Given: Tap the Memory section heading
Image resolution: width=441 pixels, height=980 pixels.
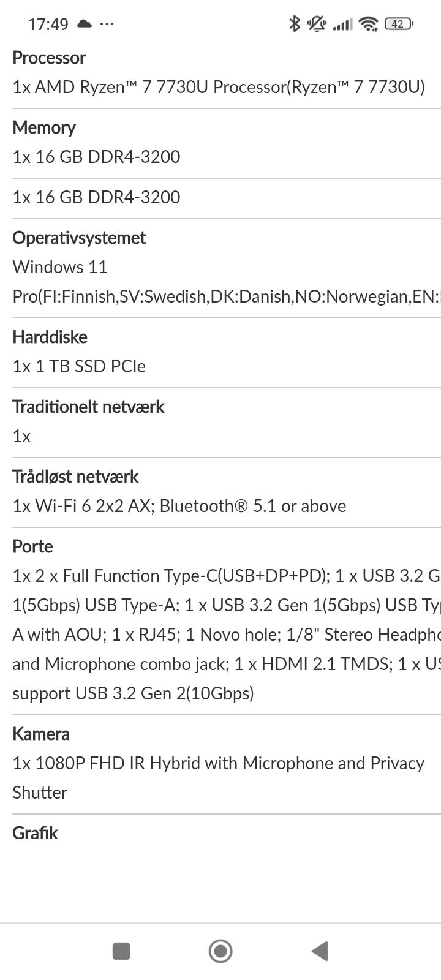Looking at the screenshot, I should click(44, 127).
